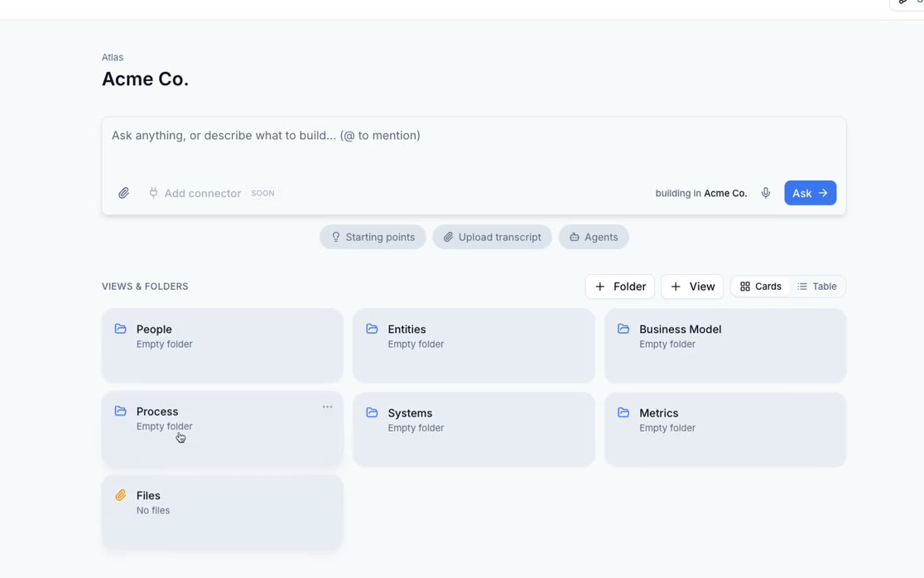Screen dimensions: 924x578
Task: Click the plug icon beside Add connector
Action: (153, 193)
